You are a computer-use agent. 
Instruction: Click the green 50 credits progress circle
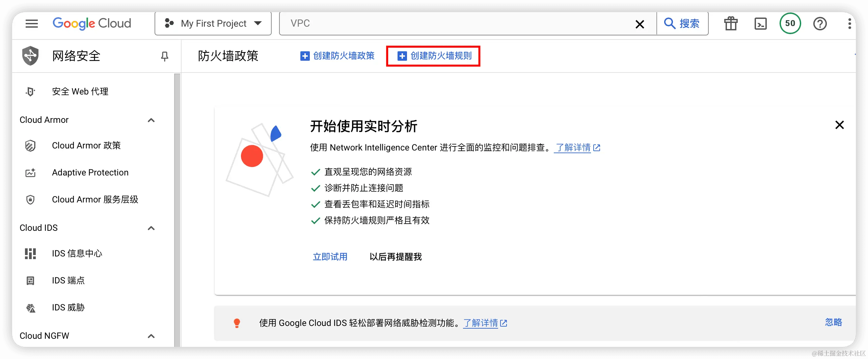click(x=790, y=24)
